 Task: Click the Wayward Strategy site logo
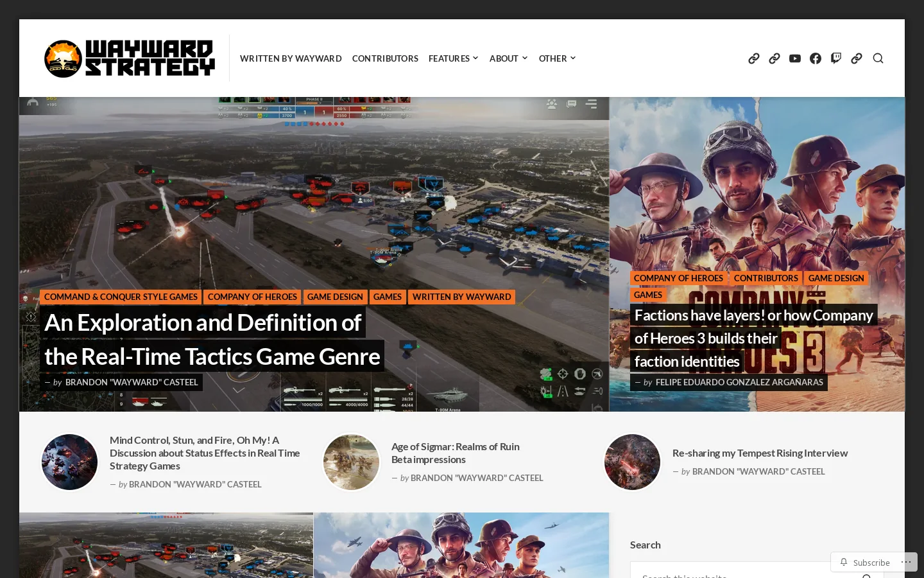click(130, 58)
